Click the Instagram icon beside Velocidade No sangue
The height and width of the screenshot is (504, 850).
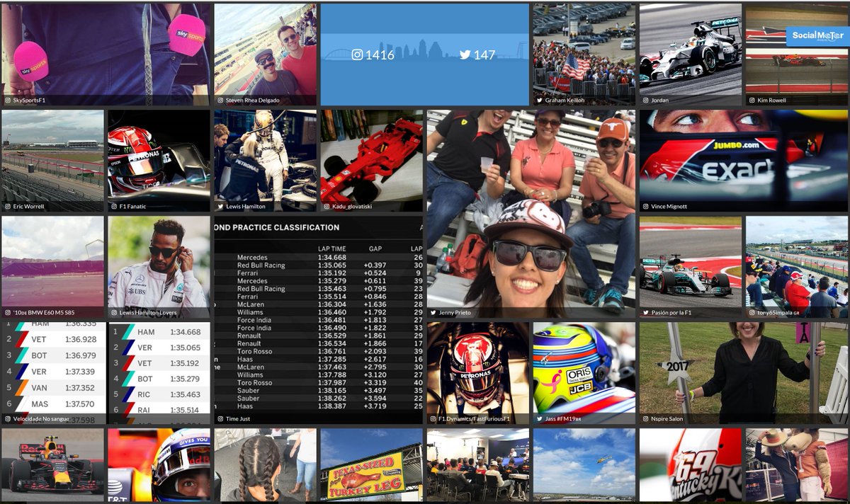click(x=7, y=419)
